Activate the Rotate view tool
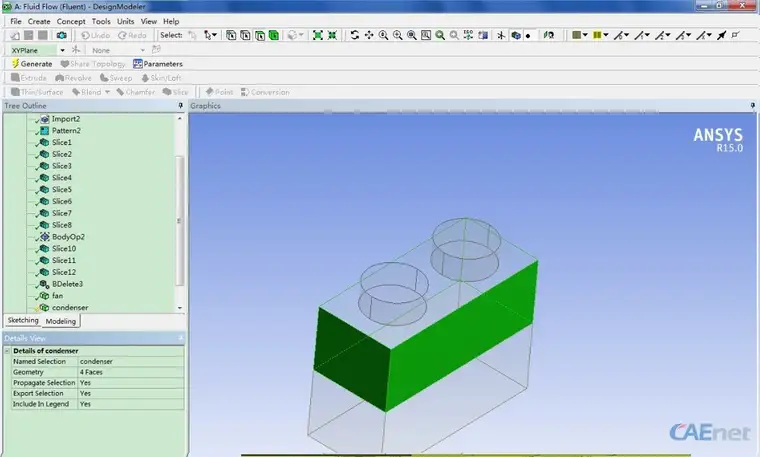 355,35
